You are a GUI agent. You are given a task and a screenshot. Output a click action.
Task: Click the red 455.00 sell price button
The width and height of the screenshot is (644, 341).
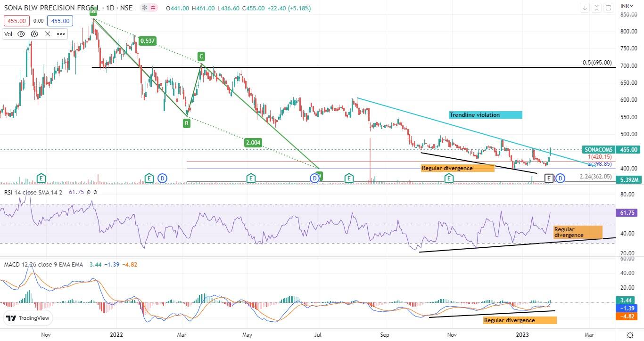[17, 21]
